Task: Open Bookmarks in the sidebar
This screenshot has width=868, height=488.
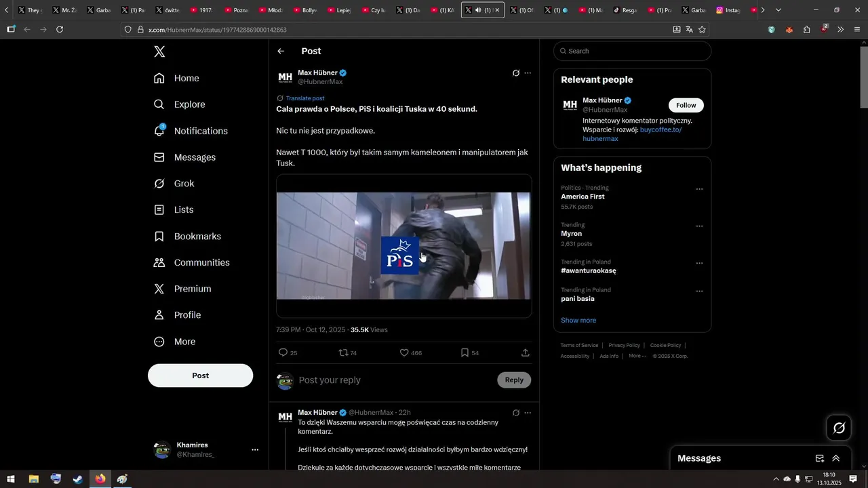Action: (x=187, y=237)
